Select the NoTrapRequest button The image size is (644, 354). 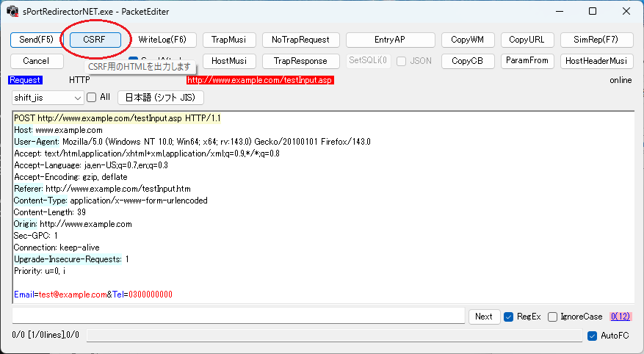coord(300,40)
